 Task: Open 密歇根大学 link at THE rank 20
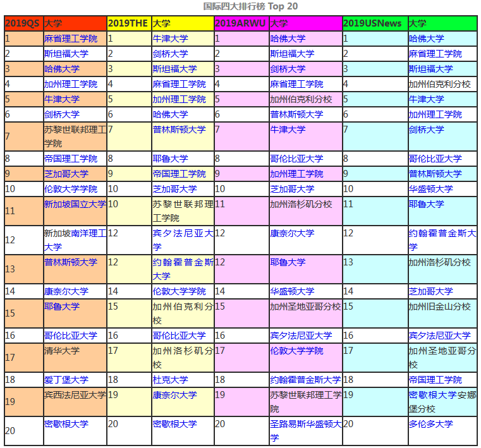(175, 424)
